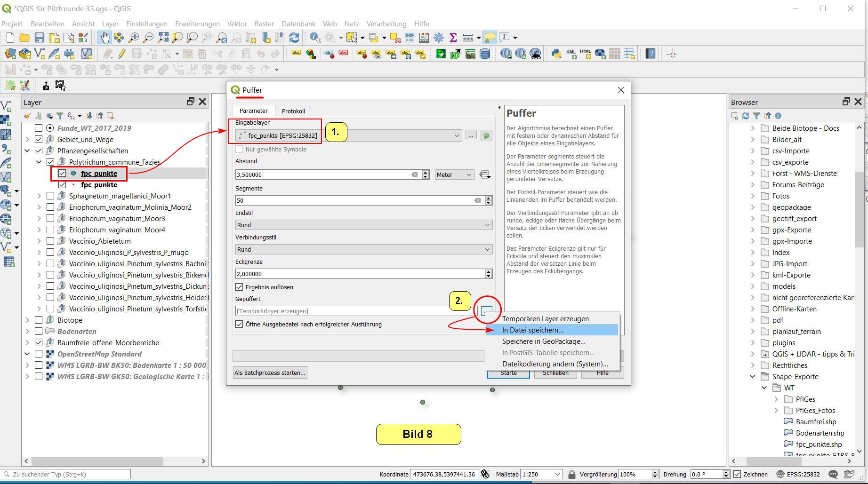Toggle Öffne Ausgabedatei nach erfolgreicher Ausführung

coord(239,324)
